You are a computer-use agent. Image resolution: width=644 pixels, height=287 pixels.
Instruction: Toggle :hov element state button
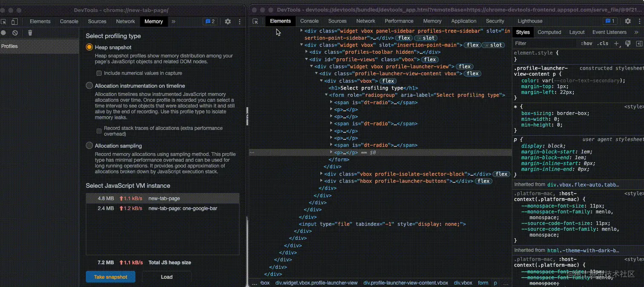click(x=586, y=43)
